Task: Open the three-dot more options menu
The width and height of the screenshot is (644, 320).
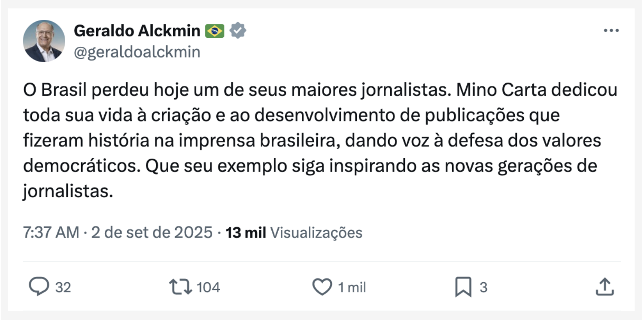Action: click(611, 31)
